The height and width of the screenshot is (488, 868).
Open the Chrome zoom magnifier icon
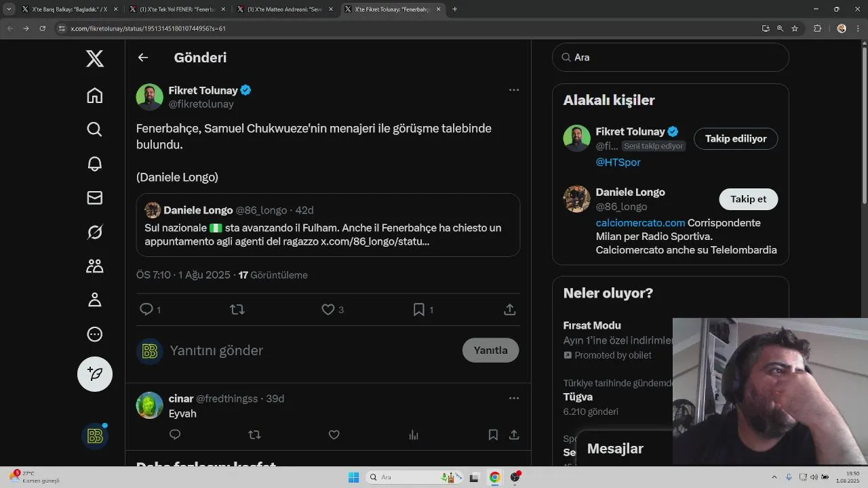click(x=780, y=28)
